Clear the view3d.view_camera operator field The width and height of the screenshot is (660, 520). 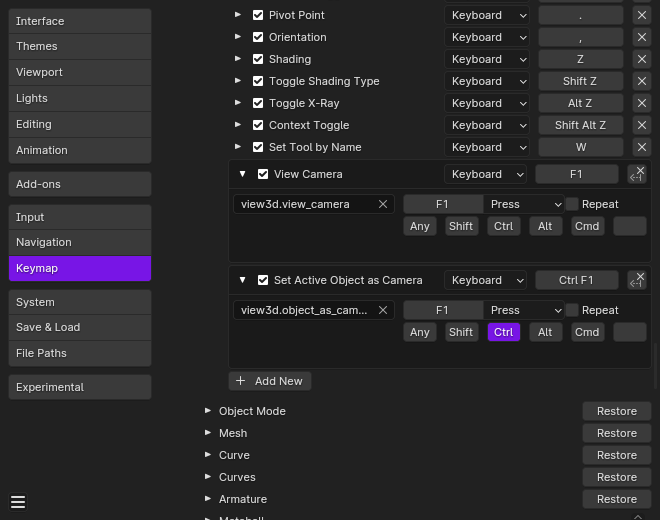click(x=383, y=204)
